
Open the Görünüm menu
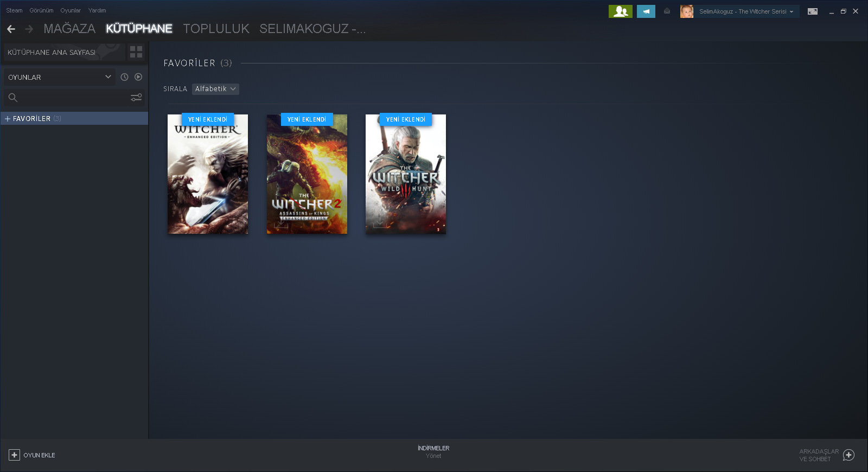41,10
